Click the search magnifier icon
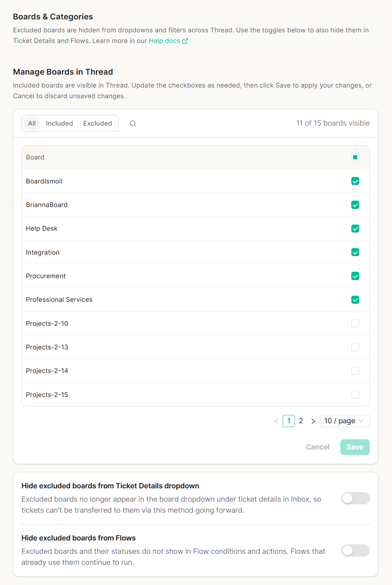Viewport: 392px width, 585px height. (x=133, y=123)
